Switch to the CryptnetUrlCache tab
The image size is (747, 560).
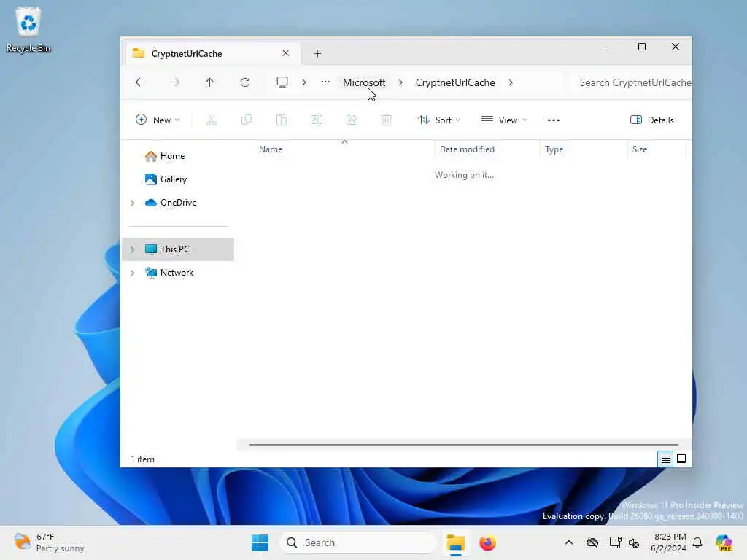pos(213,53)
